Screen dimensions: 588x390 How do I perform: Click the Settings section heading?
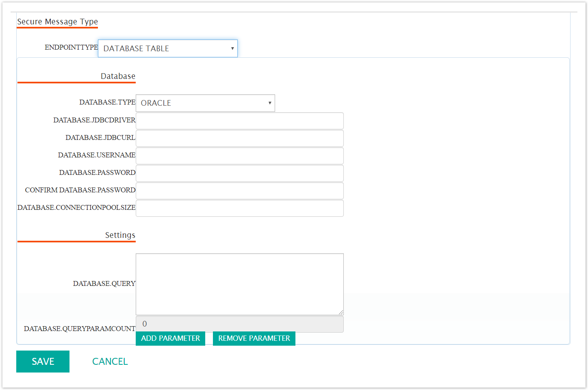[120, 235]
